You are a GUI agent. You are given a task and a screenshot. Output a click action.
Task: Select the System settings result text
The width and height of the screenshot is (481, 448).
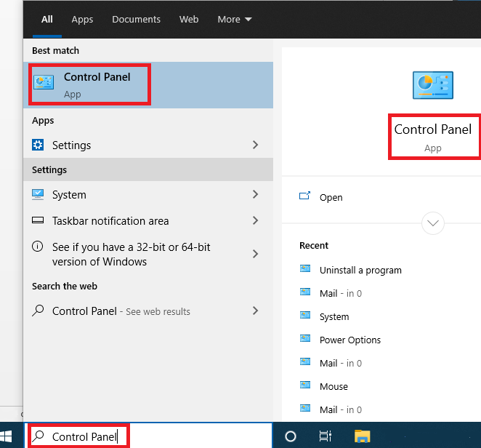69,195
